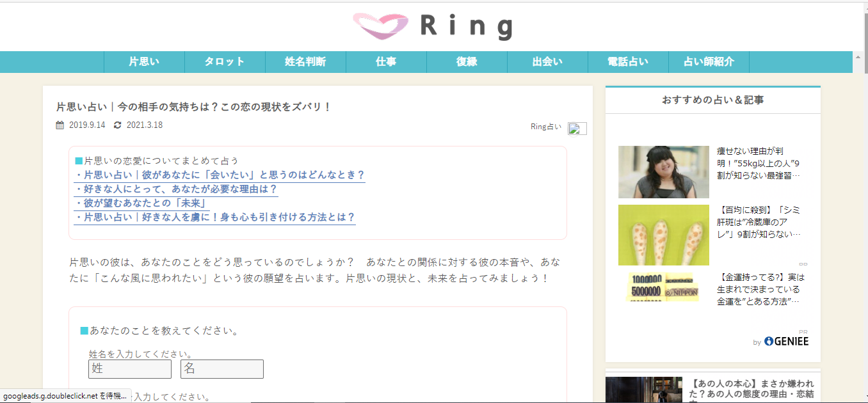Click the Ring占い category label
The width and height of the screenshot is (868, 403).
546,127
